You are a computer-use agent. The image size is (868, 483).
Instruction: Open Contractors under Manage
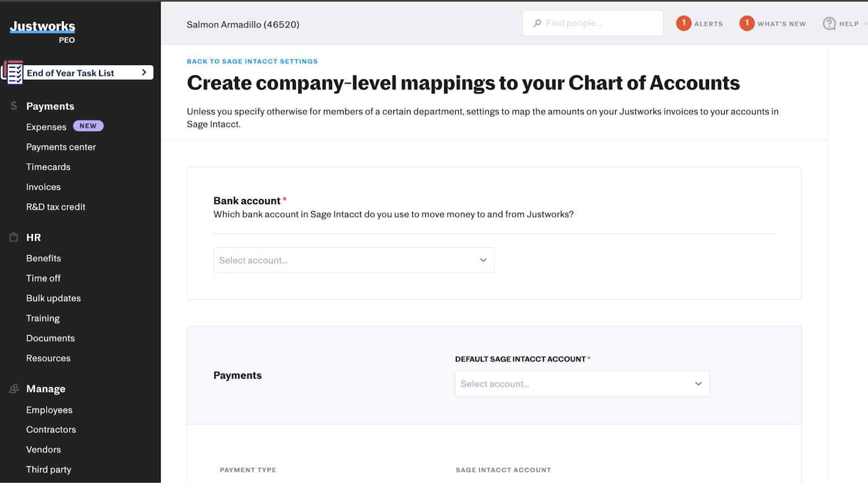pyautogui.click(x=51, y=429)
